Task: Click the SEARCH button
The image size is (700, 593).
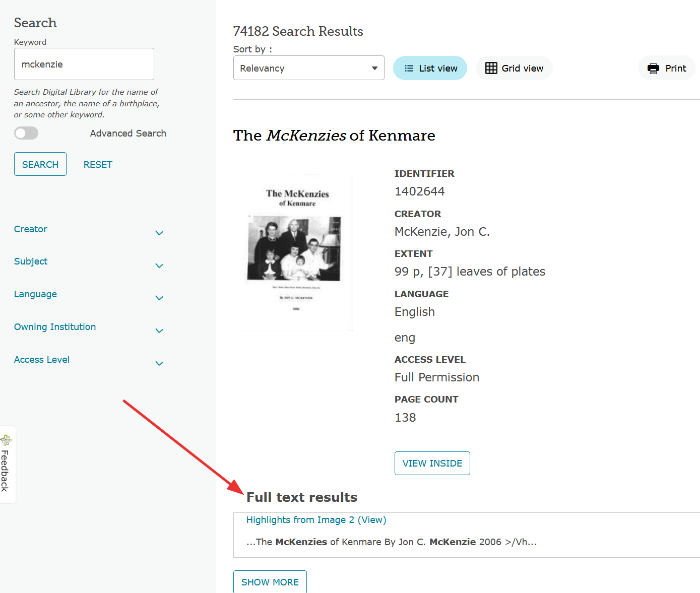Action: pyautogui.click(x=40, y=164)
